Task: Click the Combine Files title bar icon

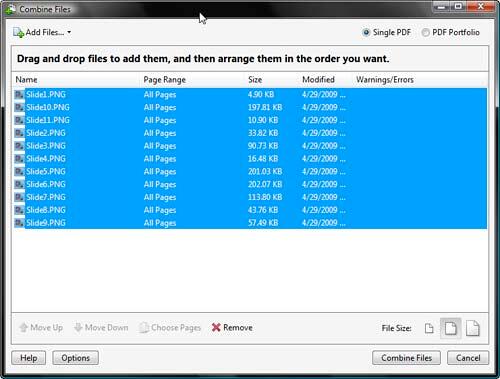Action: [x=10, y=9]
